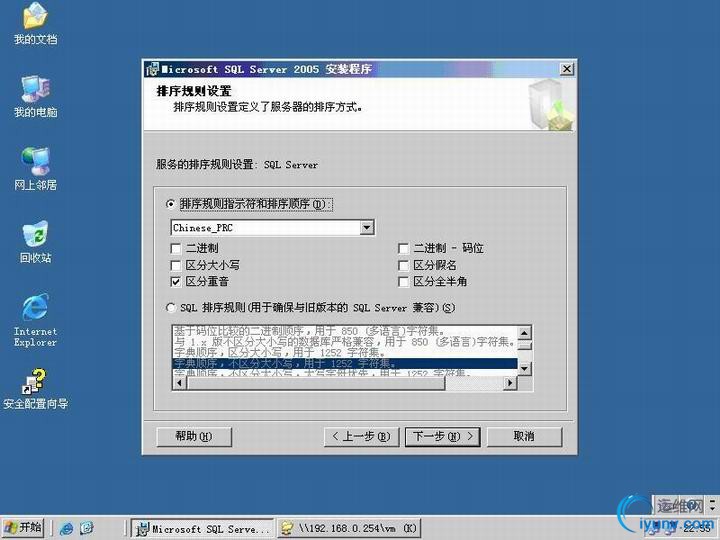Select 排序规则指示符和排序顺序 radio button
Image resolution: width=720 pixels, height=540 pixels.
pyautogui.click(x=170, y=204)
